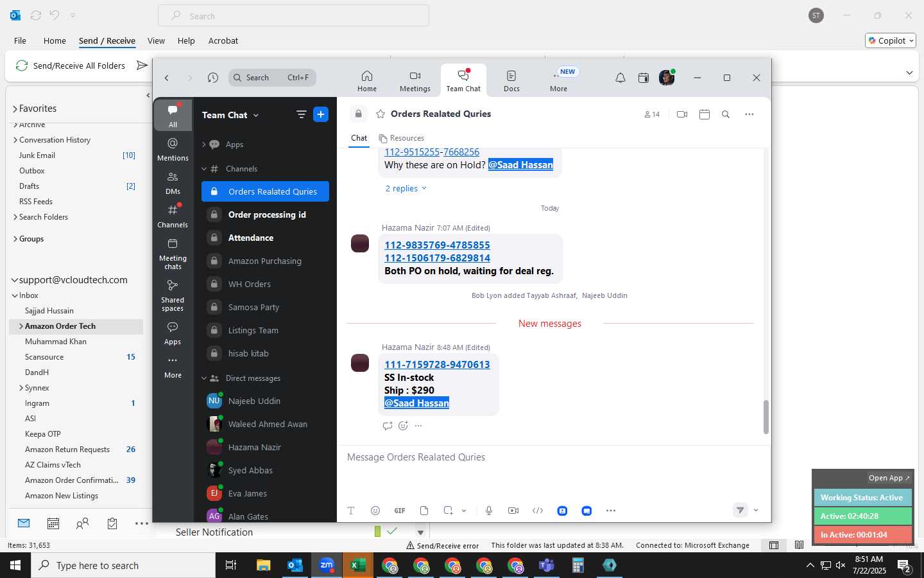Open Acrobat ribbon tab in Outlook
Image resolution: width=924 pixels, height=578 pixels.
pos(223,40)
